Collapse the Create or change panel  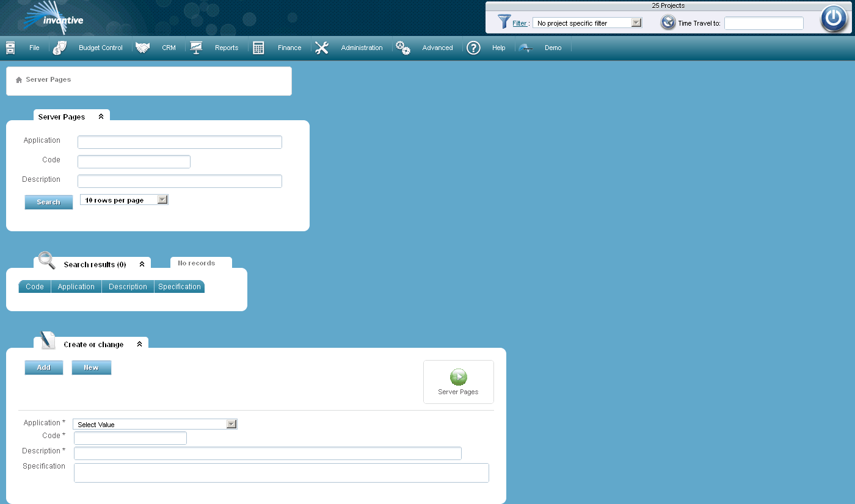pyautogui.click(x=140, y=344)
